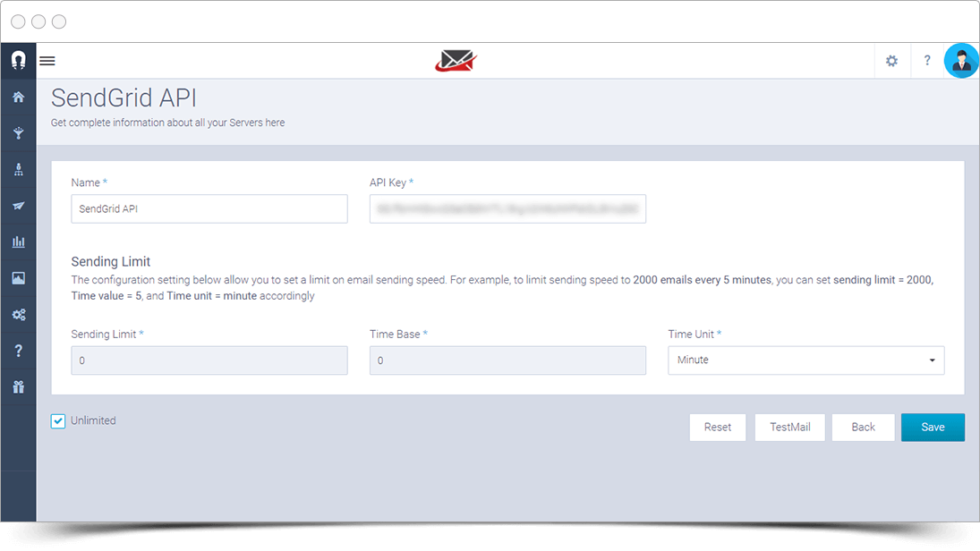Focus the Name input field
Screen dimensions: 980x551
click(209, 208)
